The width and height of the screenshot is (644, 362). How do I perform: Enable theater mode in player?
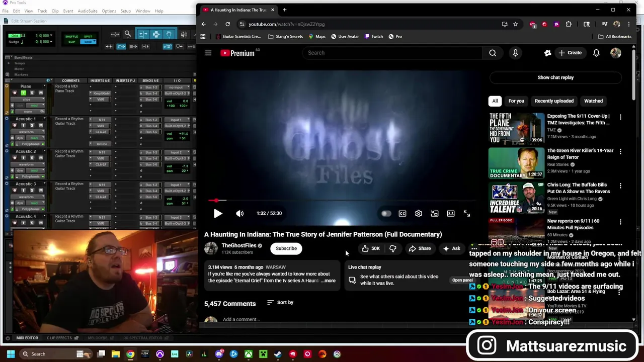451,213
